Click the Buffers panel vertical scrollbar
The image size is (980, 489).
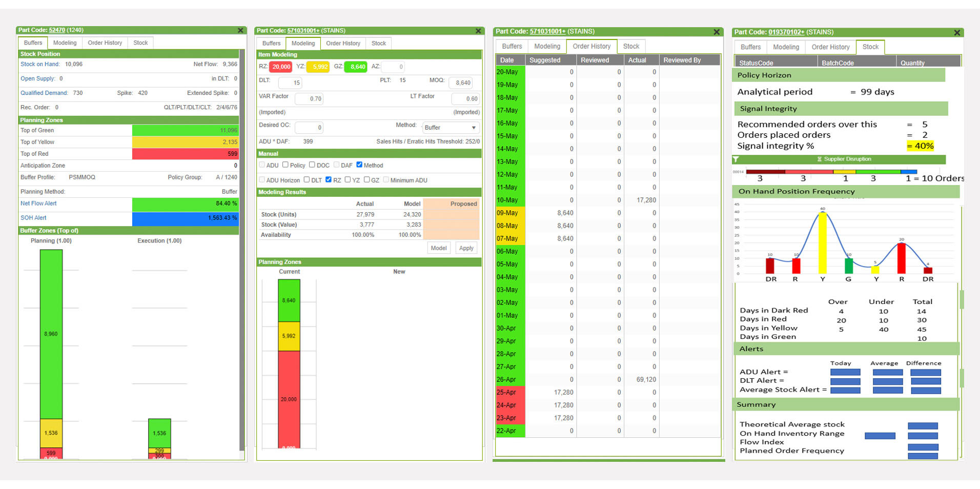[x=242, y=250]
